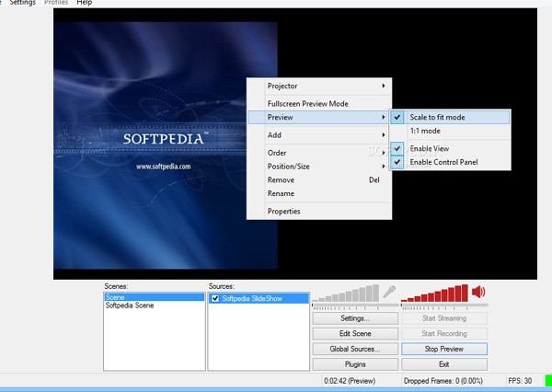Click the Settings... button
This screenshot has height=392, width=552.
(x=355, y=318)
